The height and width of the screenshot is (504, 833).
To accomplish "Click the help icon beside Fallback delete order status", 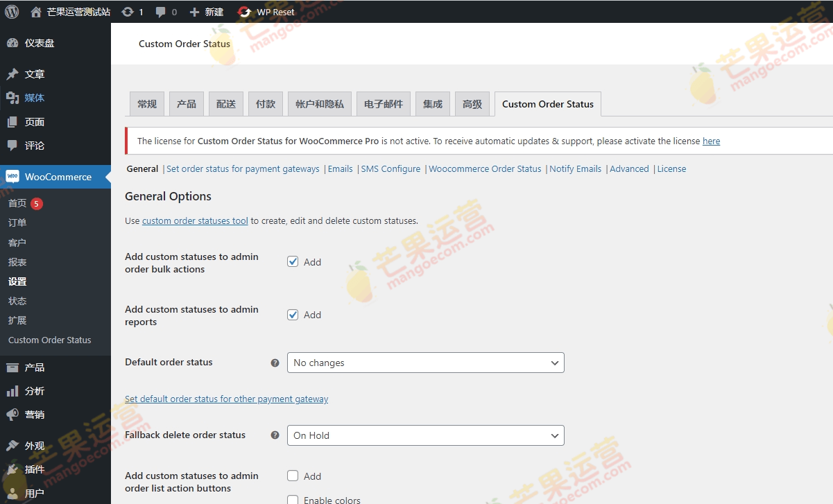I will point(275,435).
